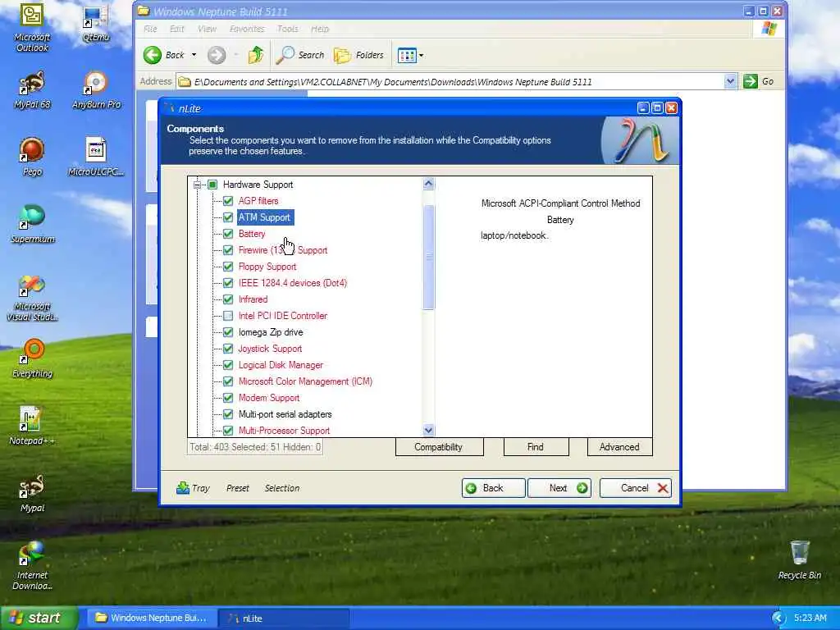The height and width of the screenshot is (630, 840).
Task: Click the component list scroll down arrow
Action: pos(428,430)
